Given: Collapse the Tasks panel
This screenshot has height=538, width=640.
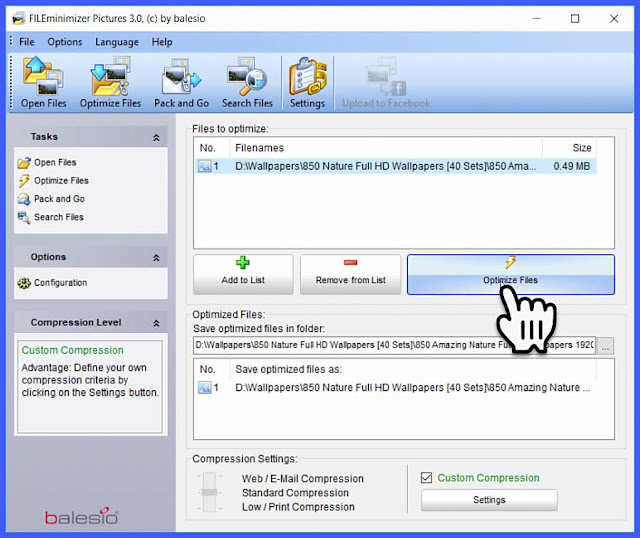Looking at the screenshot, I should [156, 138].
